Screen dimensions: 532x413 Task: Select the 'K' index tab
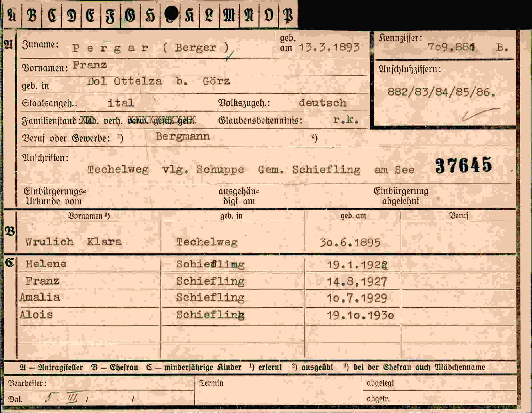190,15
